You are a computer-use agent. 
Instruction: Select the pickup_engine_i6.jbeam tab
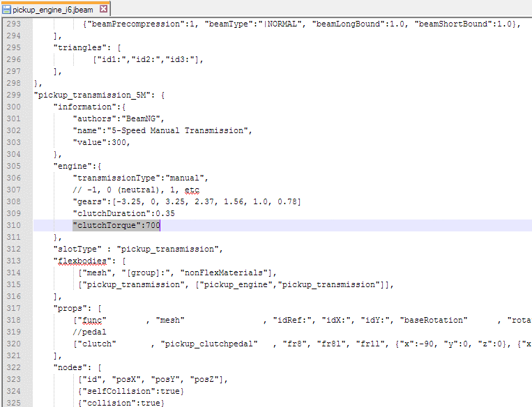pos(55,10)
